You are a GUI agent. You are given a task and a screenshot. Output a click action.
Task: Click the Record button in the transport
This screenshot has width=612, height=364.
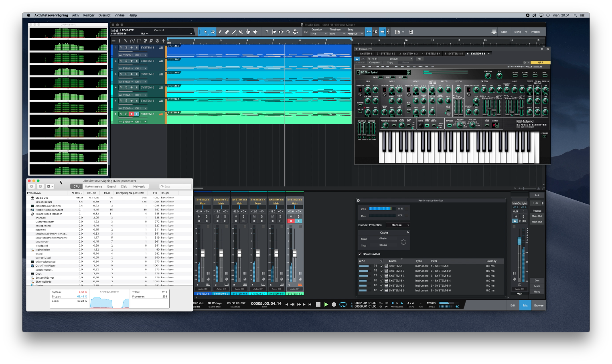(334, 305)
